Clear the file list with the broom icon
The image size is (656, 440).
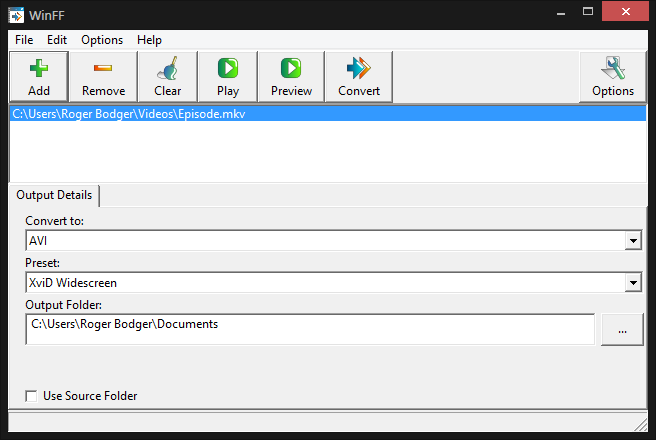167,69
